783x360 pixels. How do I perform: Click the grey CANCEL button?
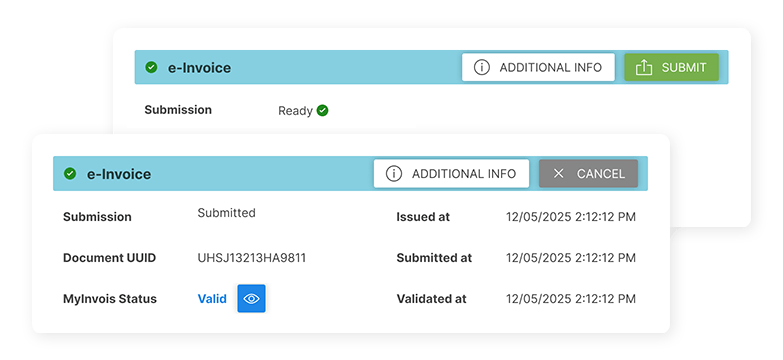[588, 174]
